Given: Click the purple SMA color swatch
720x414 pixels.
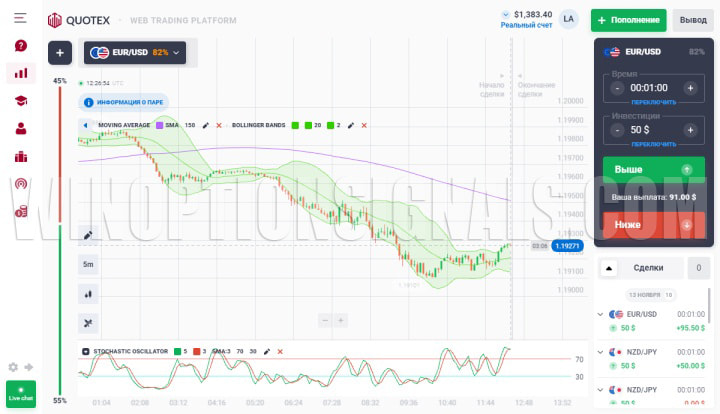Looking at the screenshot, I should pyautogui.click(x=159, y=125).
